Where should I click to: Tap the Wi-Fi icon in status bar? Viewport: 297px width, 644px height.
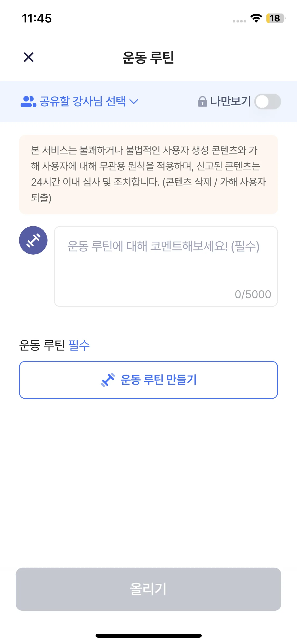coord(256,18)
